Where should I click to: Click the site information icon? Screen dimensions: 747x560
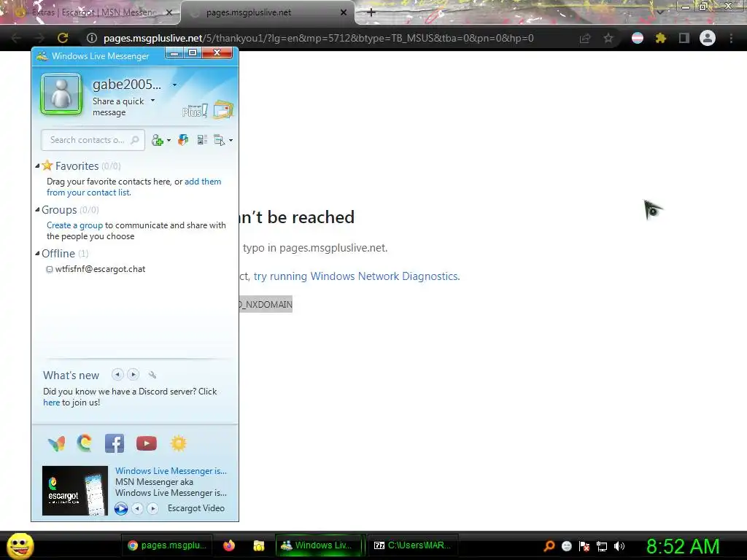(x=92, y=38)
